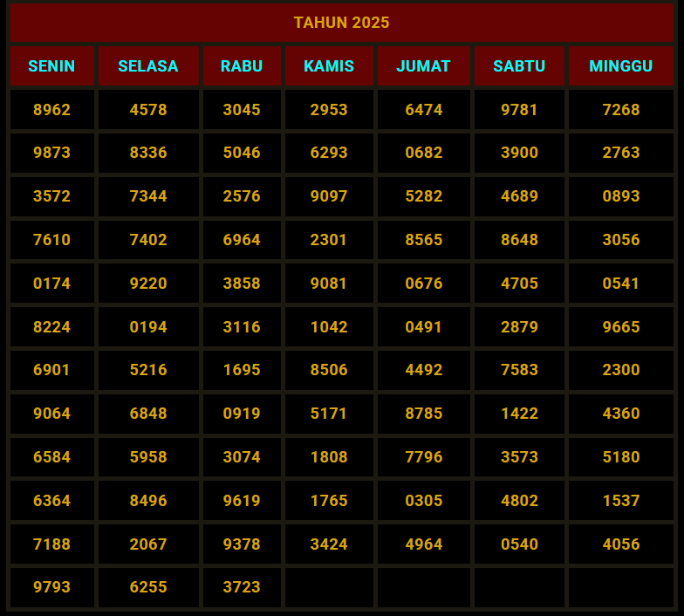Click cell with value 4705
684x616 pixels.
519,283
